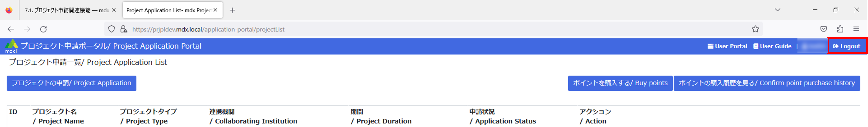This screenshot has width=868, height=127.
Task: Reload the current page
Action: 44,29
